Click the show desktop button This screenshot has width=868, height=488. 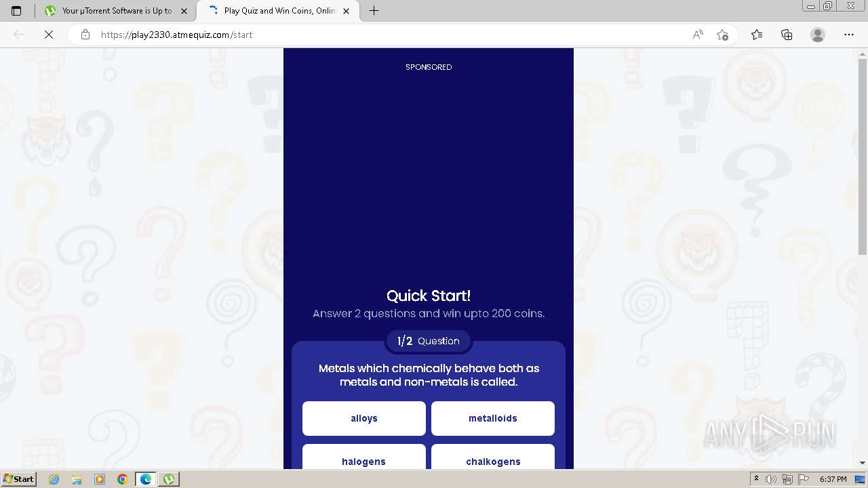point(861,479)
